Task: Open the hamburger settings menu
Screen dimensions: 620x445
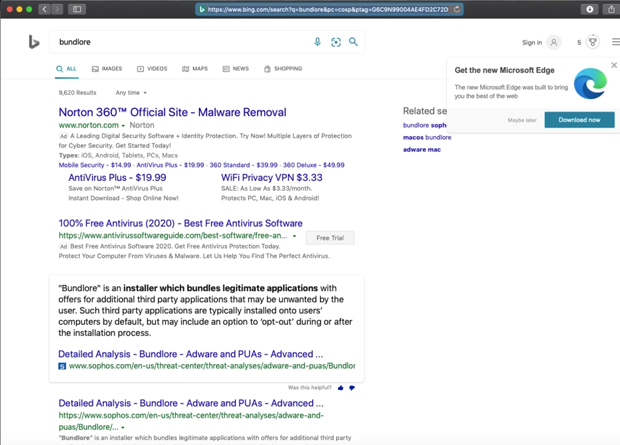Action: click(616, 42)
